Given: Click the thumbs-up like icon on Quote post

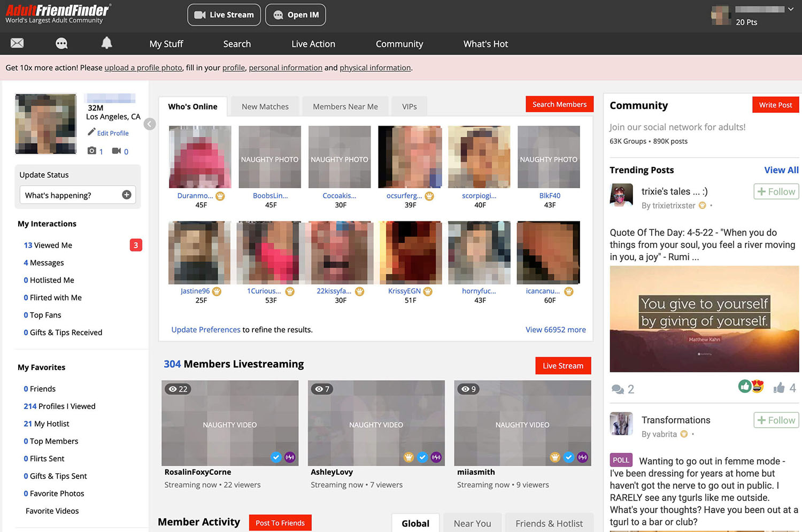Looking at the screenshot, I should pos(779,388).
